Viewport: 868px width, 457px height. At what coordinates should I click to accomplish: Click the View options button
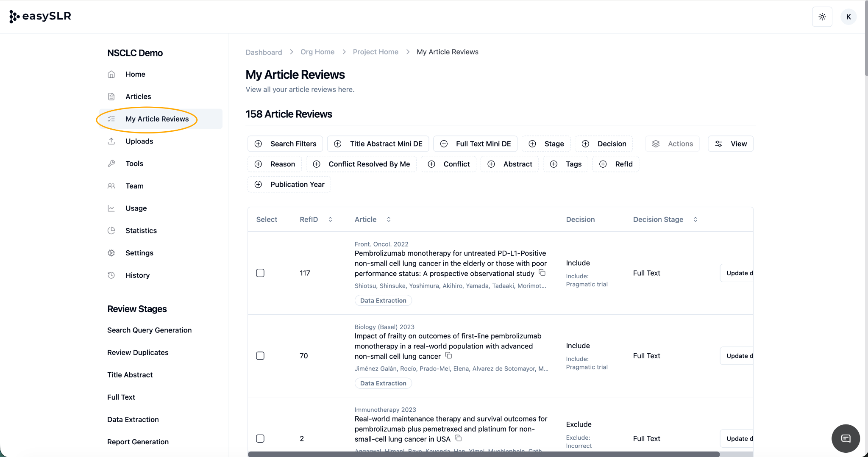click(731, 144)
